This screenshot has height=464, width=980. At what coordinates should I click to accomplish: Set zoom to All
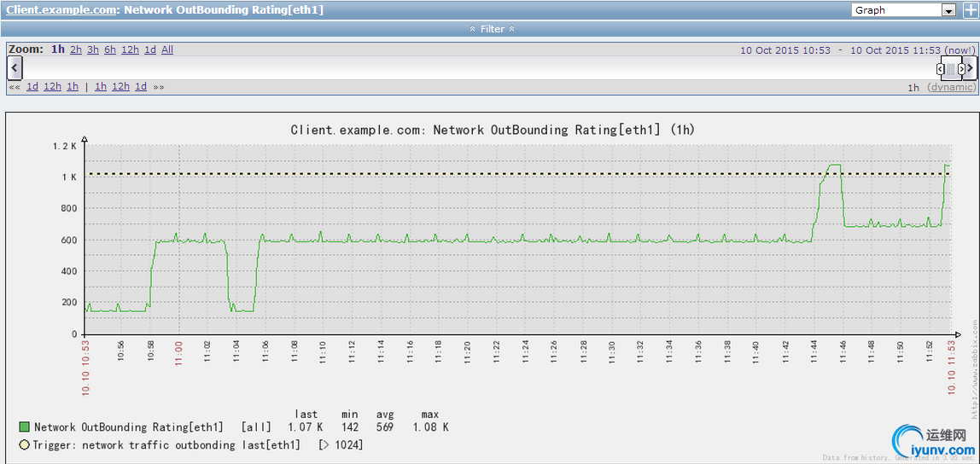[167, 49]
